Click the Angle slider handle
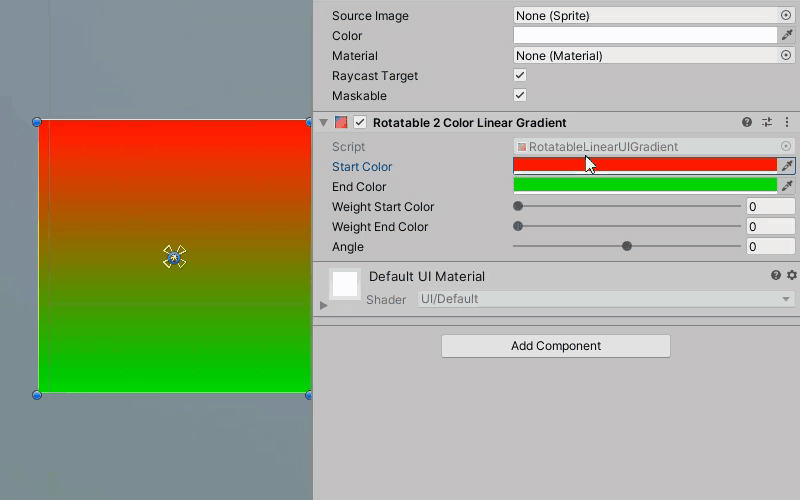 click(x=627, y=246)
